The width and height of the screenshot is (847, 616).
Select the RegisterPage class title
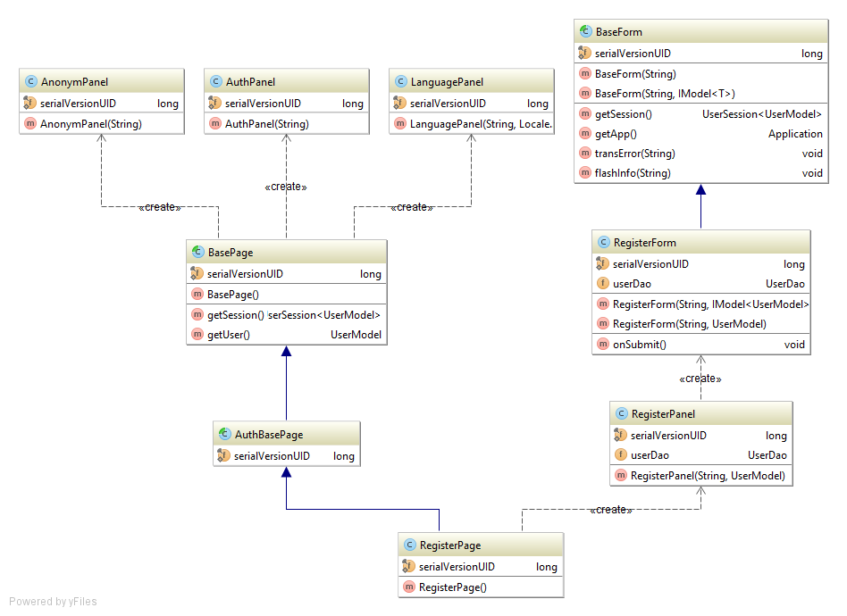[x=449, y=545]
